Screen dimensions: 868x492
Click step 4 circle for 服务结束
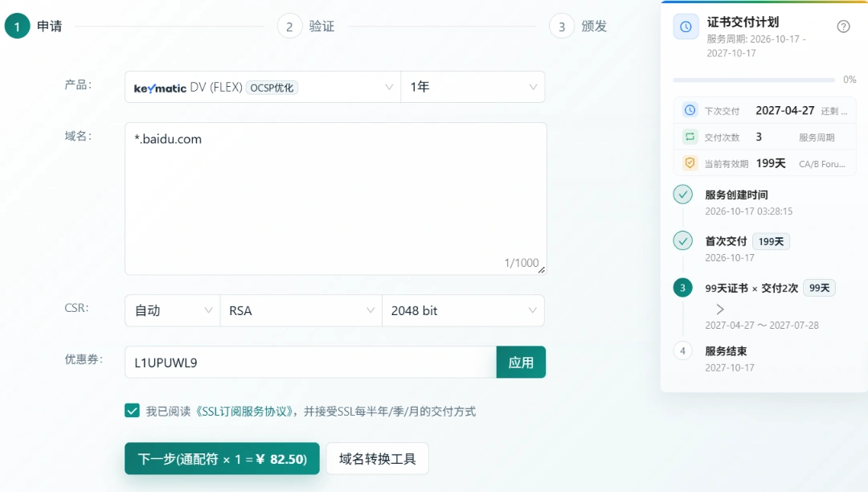682,351
